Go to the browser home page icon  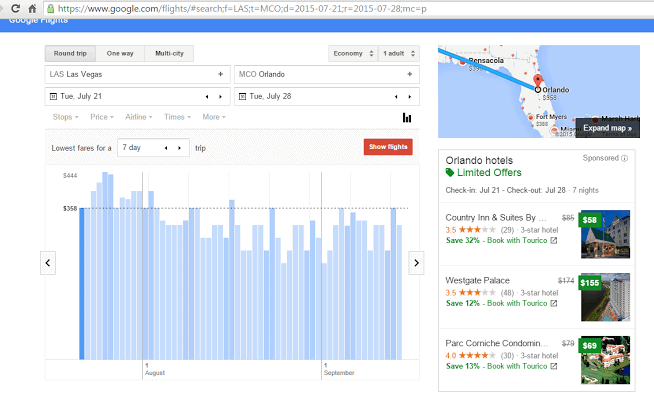32,8
